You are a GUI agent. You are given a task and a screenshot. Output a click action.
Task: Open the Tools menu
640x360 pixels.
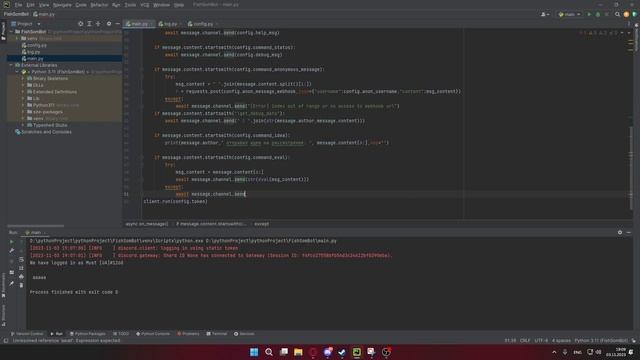pyautogui.click(x=130, y=5)
